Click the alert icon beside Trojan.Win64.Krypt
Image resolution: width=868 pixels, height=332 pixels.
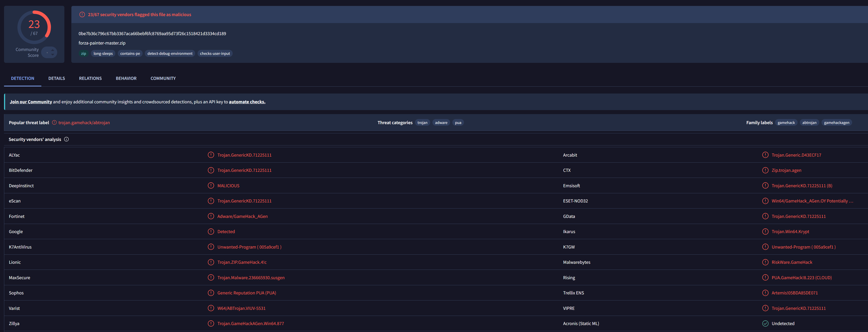(765, 232)
